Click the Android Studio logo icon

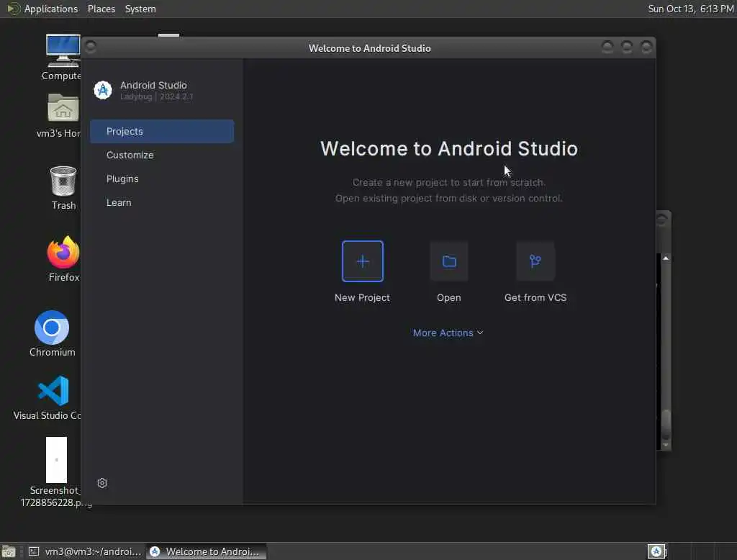103,90
